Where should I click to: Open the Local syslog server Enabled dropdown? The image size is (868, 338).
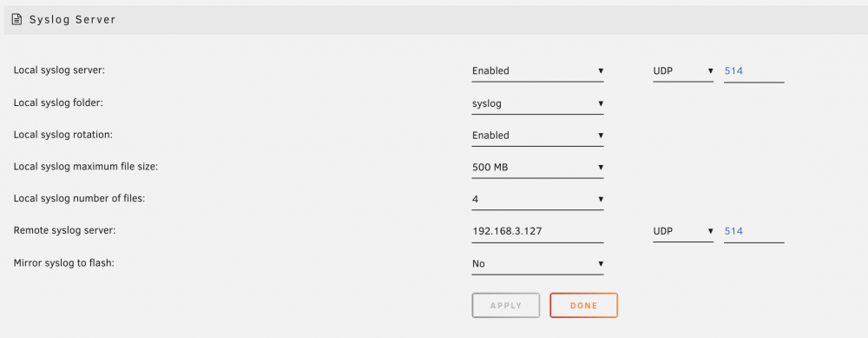pyautogui.click(x=537, y=71)
